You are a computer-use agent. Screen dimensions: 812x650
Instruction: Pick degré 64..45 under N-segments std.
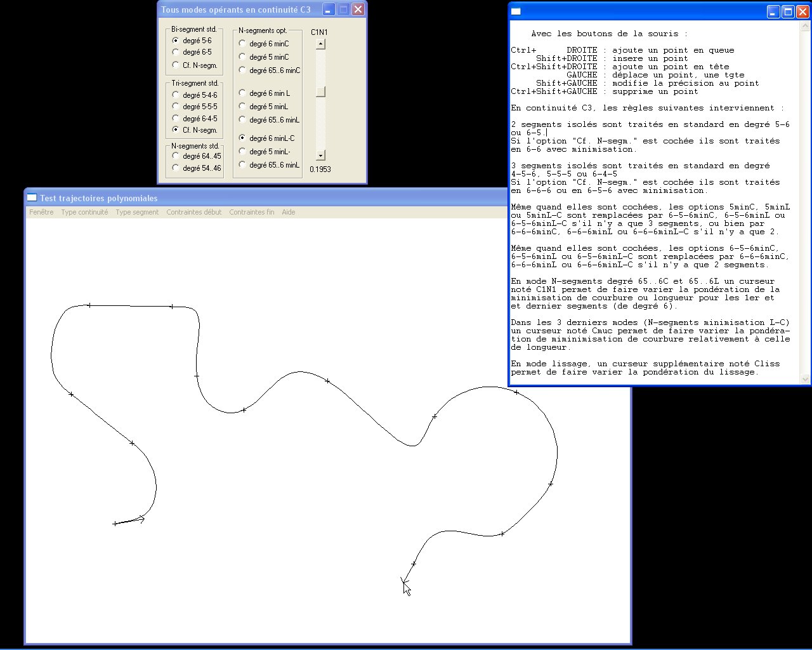pos(176,156)
